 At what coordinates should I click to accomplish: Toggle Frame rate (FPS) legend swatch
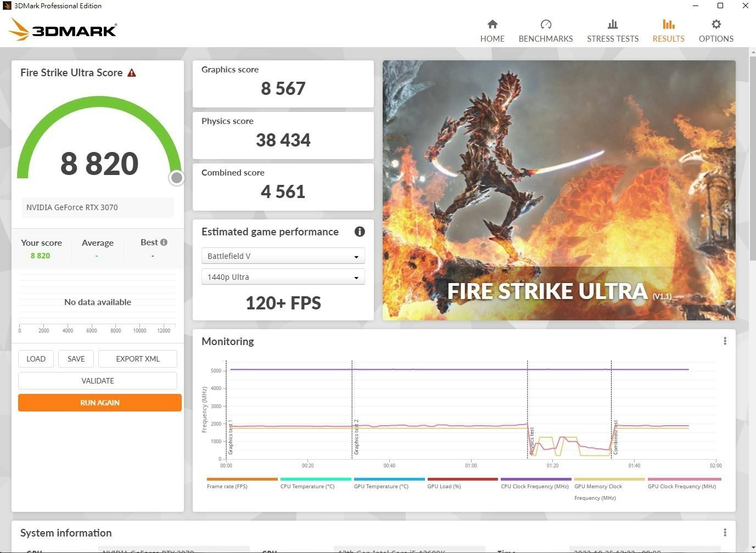tap(242, 479)
